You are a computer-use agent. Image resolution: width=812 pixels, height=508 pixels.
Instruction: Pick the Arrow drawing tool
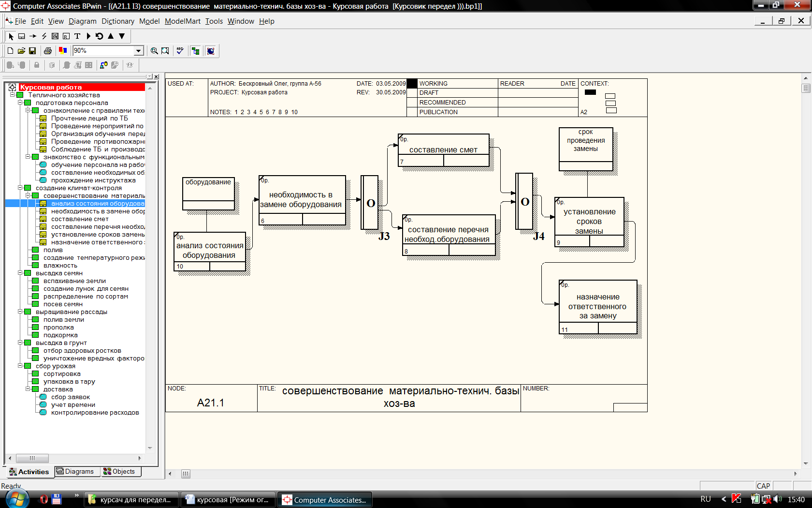point(33,36)
